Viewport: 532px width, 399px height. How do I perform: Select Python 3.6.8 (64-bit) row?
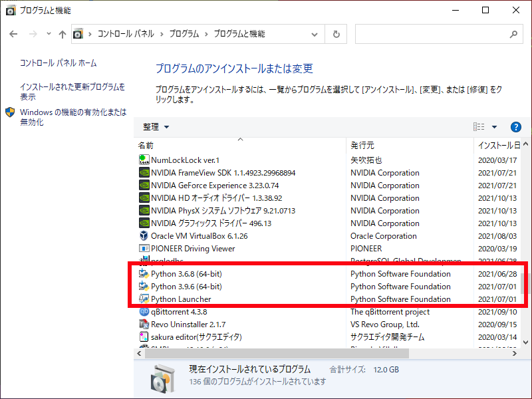pos(327,273)
